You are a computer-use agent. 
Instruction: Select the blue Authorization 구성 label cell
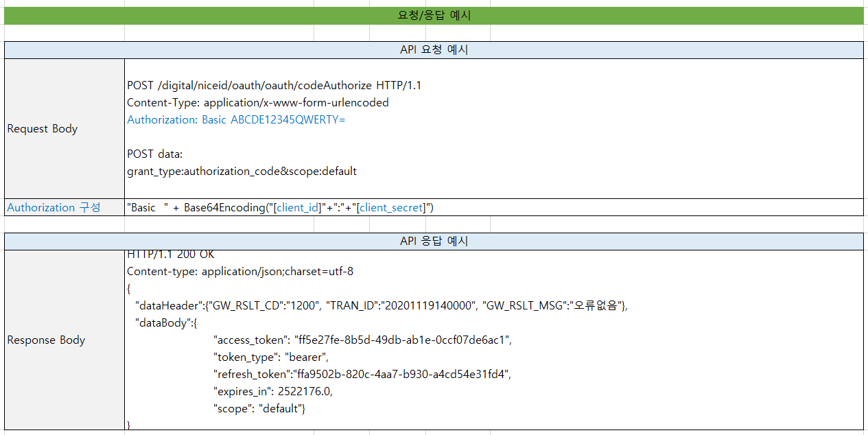point(54,208)
